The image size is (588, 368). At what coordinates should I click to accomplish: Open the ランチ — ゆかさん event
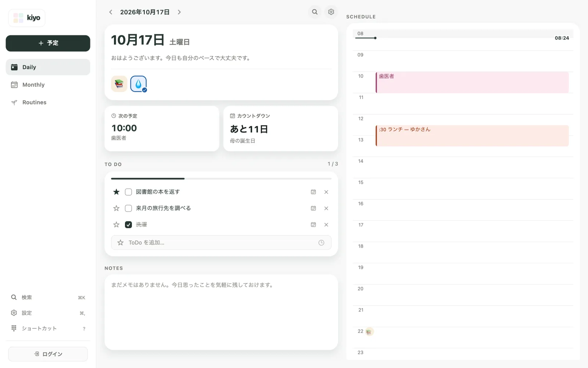[472, 136]
